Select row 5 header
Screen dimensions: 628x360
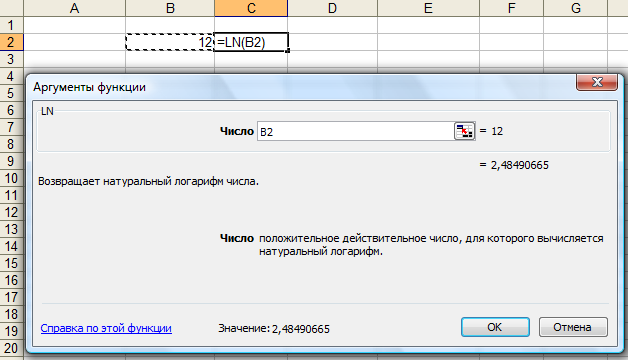point(12,93)
